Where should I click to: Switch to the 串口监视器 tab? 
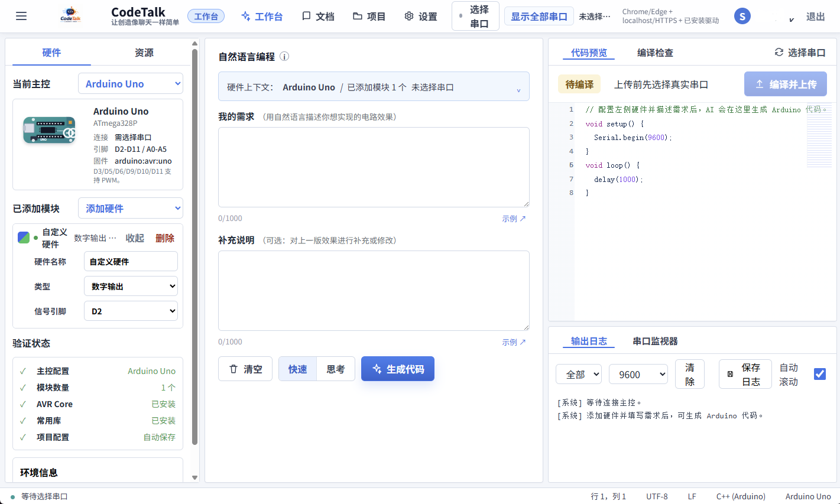click(655, 341)
